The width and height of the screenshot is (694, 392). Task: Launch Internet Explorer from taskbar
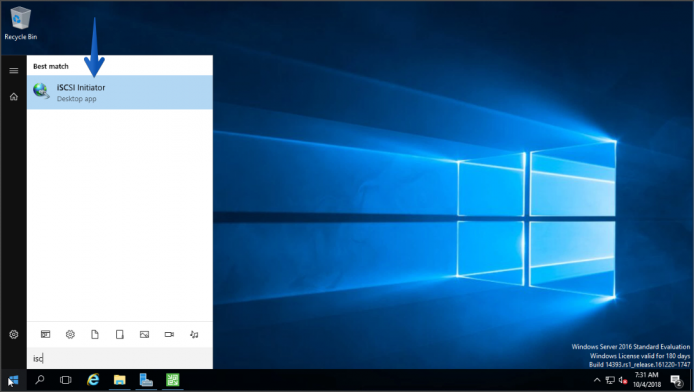tap(93, 380)
